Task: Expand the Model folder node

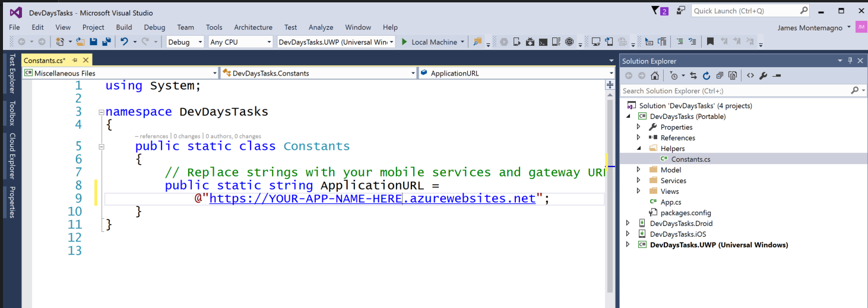Action: click(x=639, y=170)
